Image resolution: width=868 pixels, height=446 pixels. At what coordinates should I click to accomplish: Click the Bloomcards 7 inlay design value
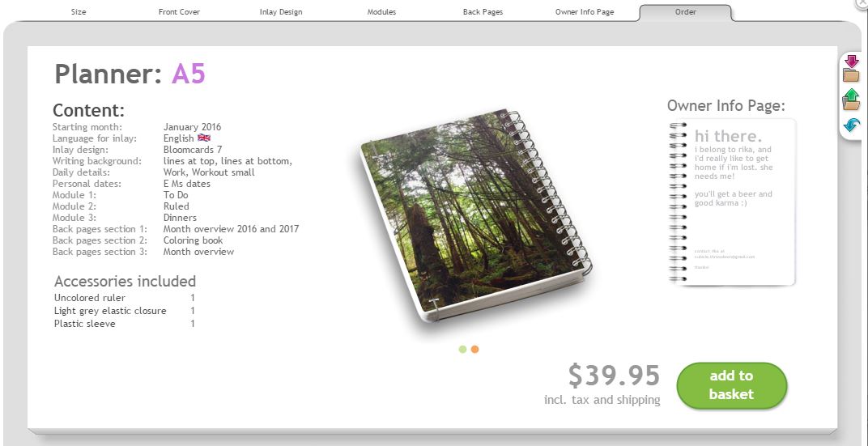click(193, 150)
